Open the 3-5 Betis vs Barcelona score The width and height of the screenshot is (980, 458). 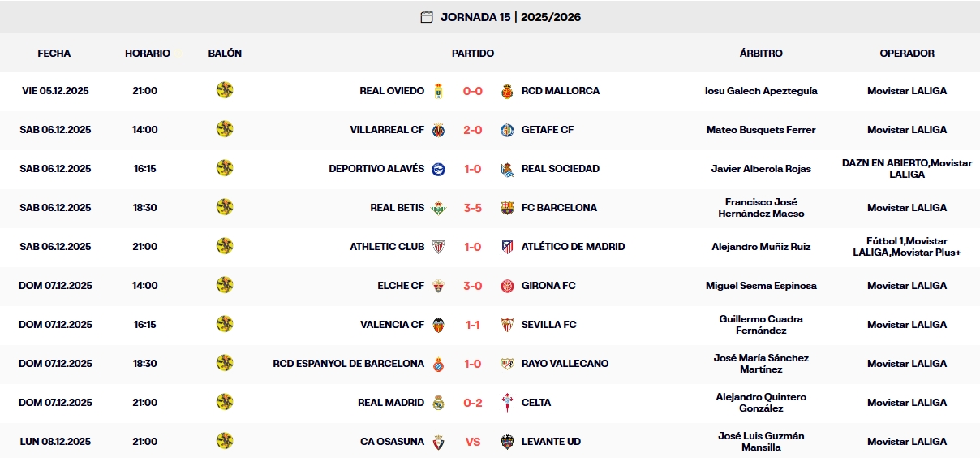tap(473, 208)
